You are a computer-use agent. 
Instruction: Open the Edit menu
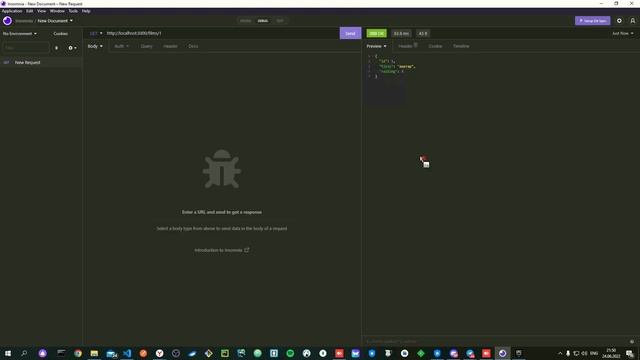click(x=30, y=11)
